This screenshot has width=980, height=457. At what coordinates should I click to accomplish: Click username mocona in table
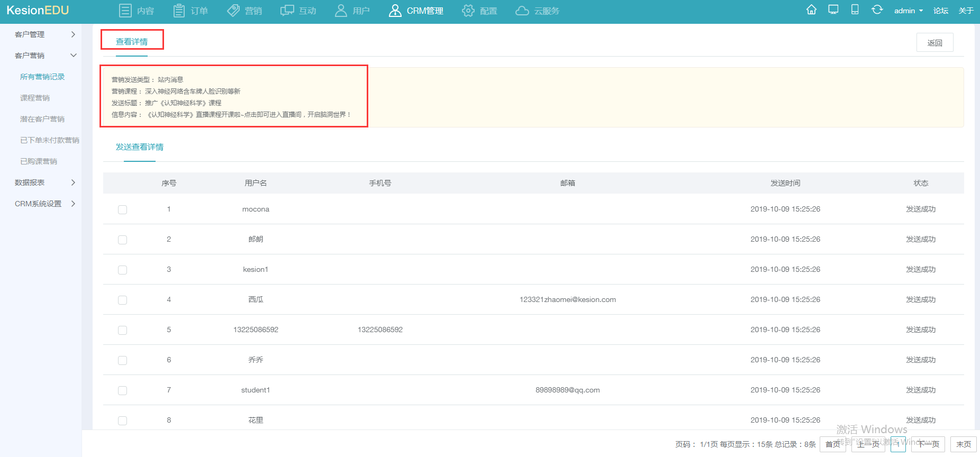[x=256, y=209]
